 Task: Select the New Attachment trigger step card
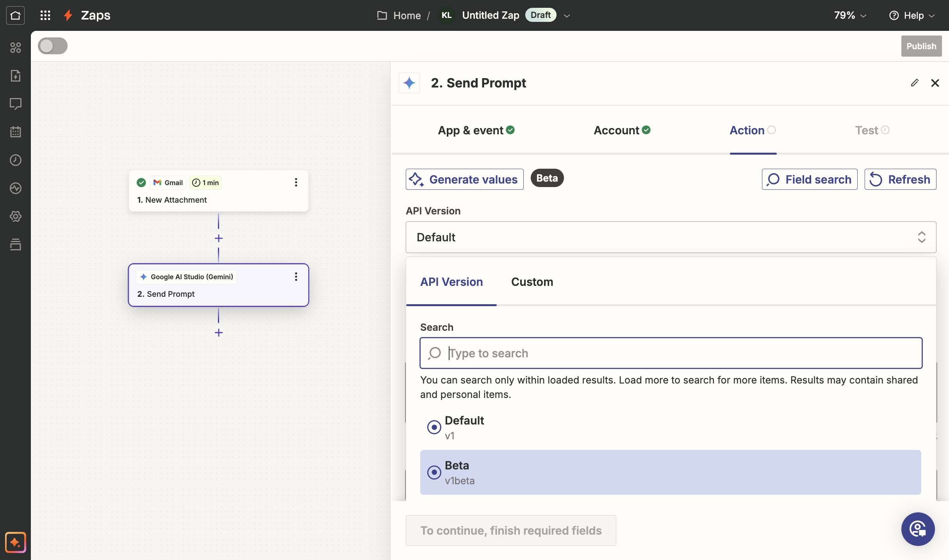[218, 191]
